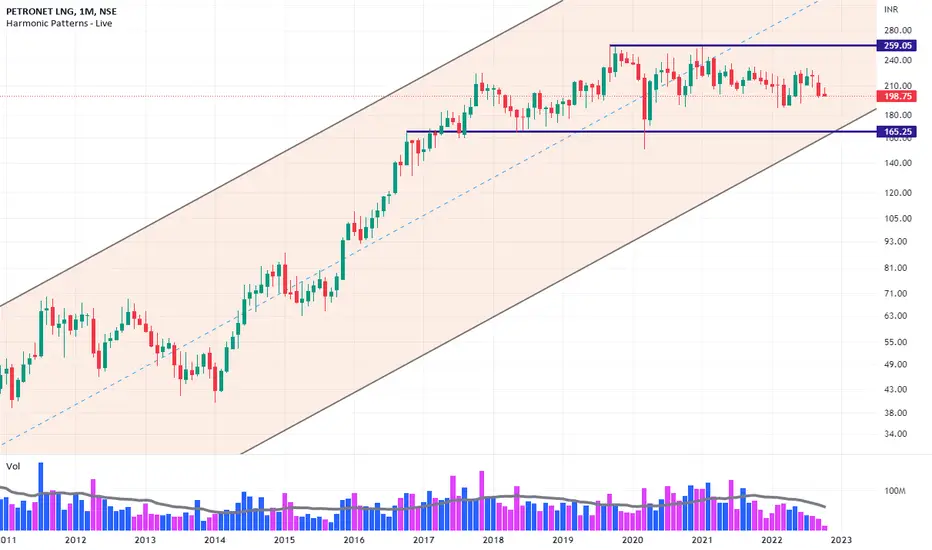Select the 165.25 blue horizontal support line

click(642, 131)
